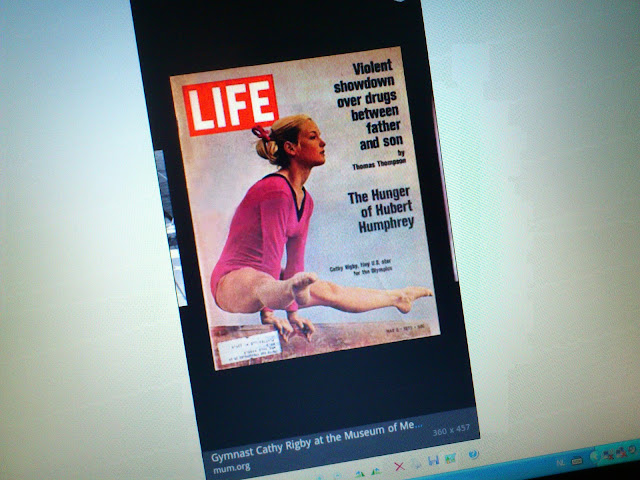This screenshot has width=640, height=480.
Task: Click the NL language indicator on the taskbar
Action: click(560, 463)
